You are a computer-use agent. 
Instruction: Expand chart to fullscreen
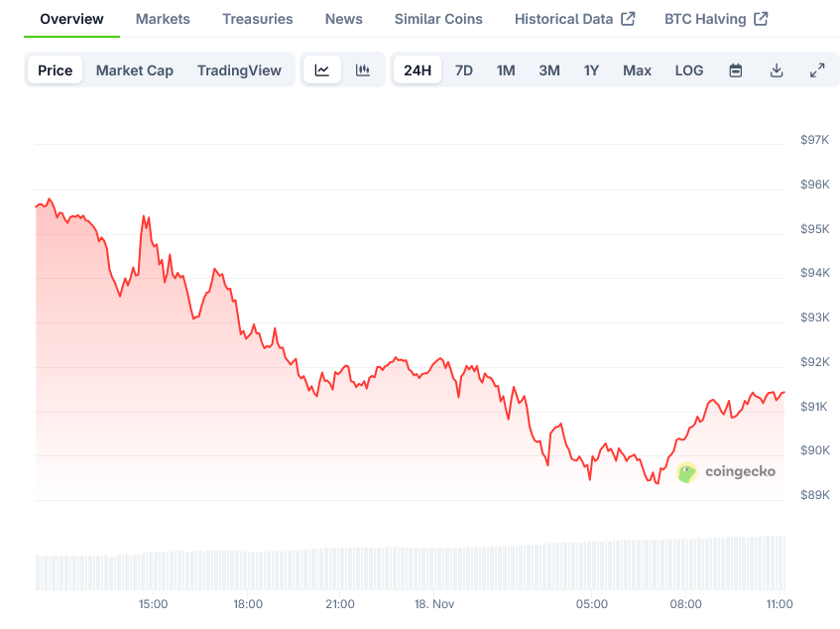(x=817, y=70)
